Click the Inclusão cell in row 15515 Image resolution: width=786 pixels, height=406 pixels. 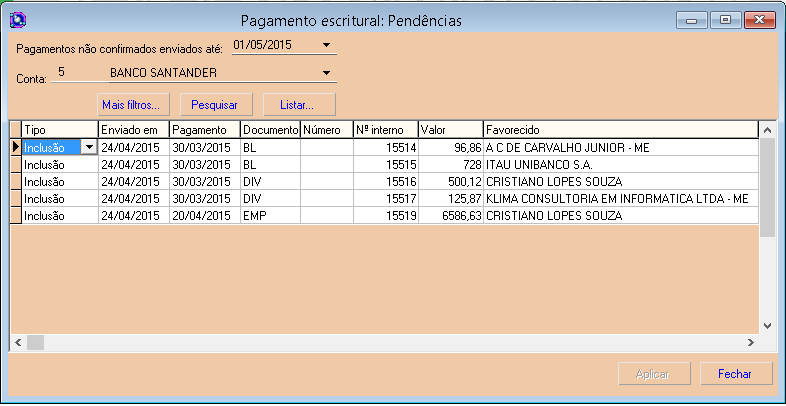click(60, 164)
